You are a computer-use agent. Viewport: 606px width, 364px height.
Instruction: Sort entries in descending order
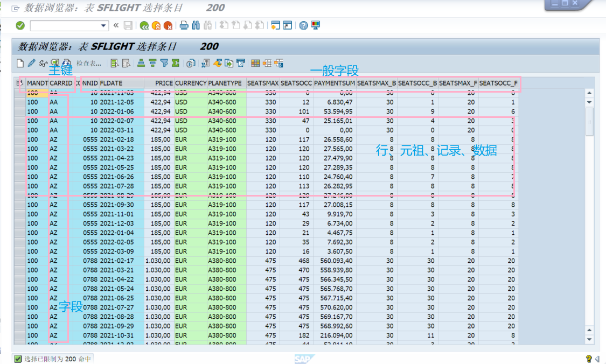click(x=152, y=63)
